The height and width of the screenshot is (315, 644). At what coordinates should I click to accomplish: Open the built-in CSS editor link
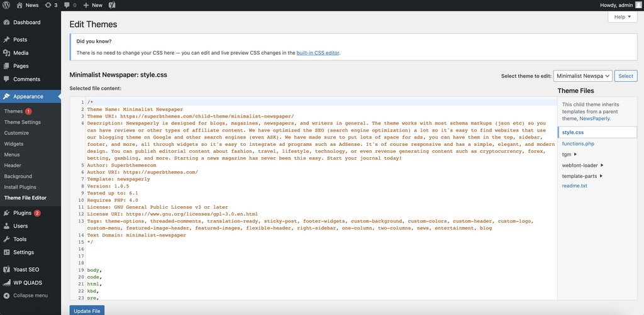318,53
